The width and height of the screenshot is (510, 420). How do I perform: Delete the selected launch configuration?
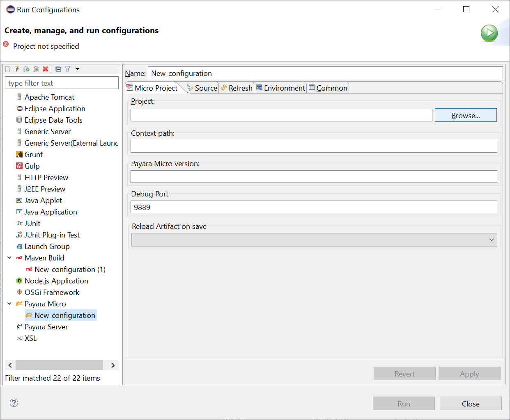pos(46,69)
